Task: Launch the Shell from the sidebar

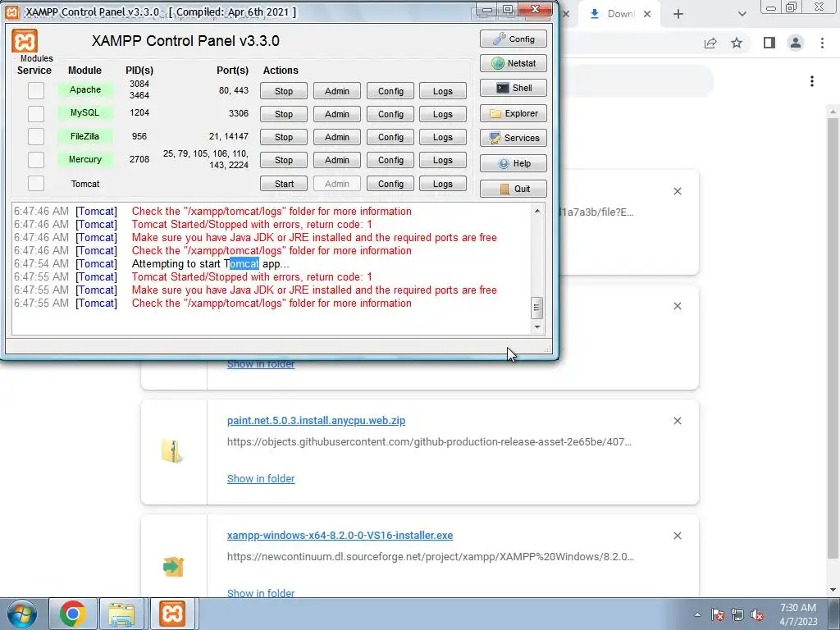Action: (x=514, y=88)
